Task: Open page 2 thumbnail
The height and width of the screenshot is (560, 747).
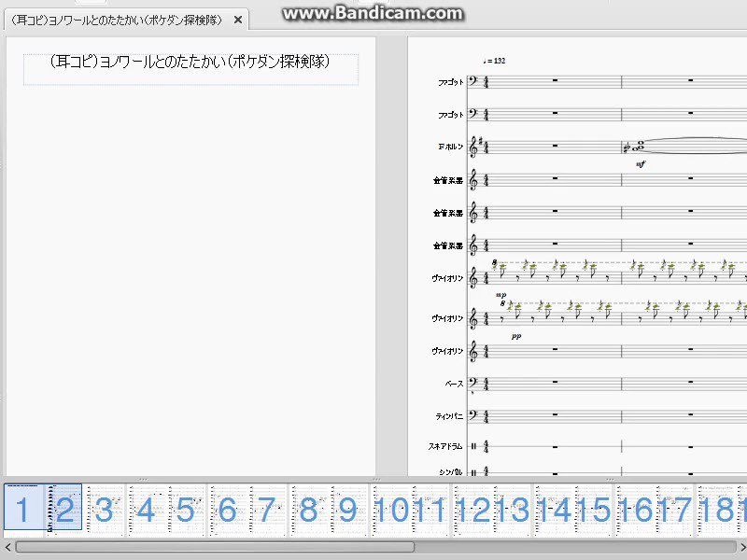Action: [64, 508]
